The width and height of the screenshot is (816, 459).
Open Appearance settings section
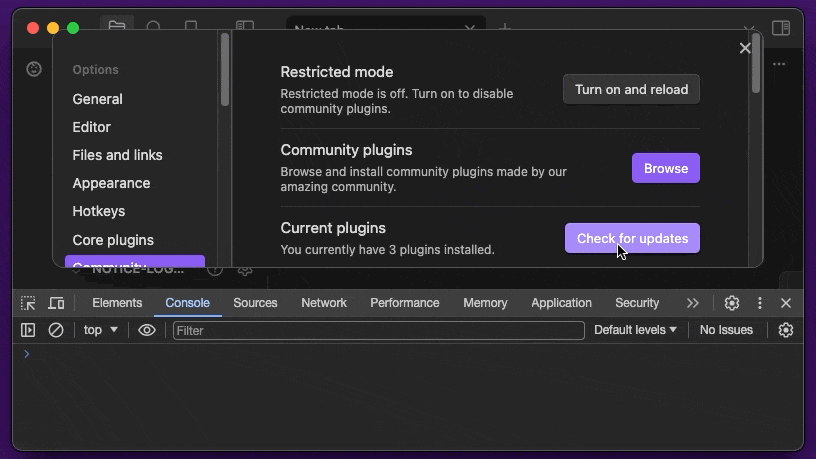[x=111, y=183]
